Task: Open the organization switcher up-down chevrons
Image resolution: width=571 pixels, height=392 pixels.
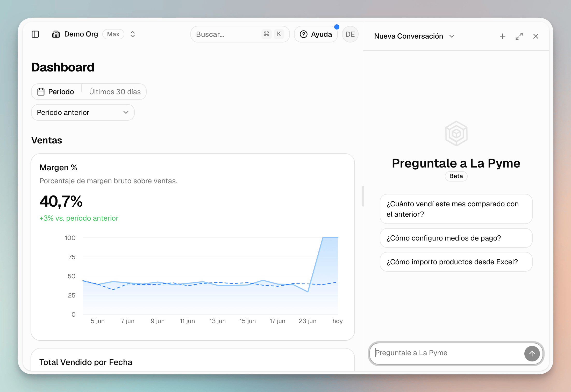Action: (133, 34)
